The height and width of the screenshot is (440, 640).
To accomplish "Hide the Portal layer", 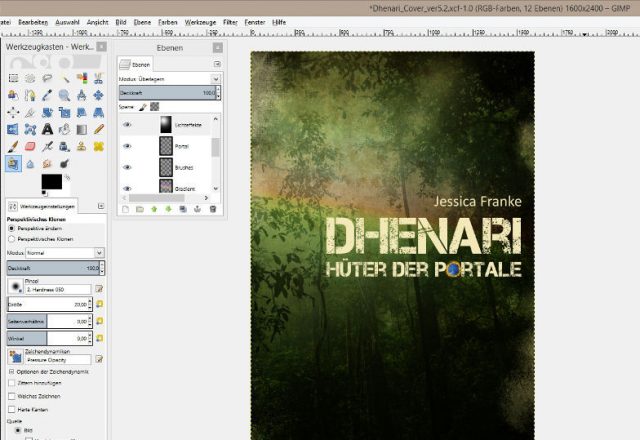I will pyautogui.click(x=127, y=146).
